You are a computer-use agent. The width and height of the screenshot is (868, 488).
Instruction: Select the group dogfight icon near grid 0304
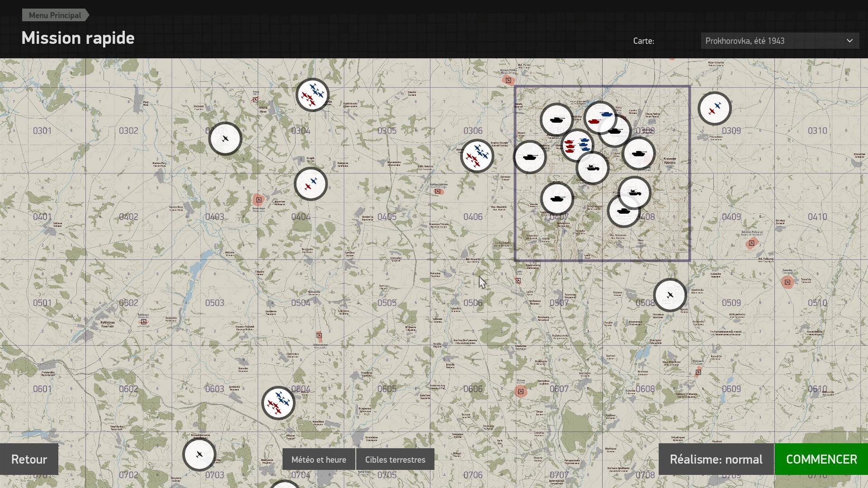coord(312,95)
